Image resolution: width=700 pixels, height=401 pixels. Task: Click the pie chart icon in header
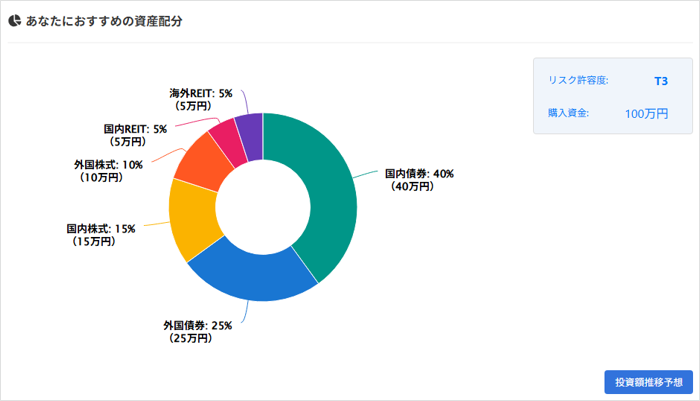click(x=15, y=20)
